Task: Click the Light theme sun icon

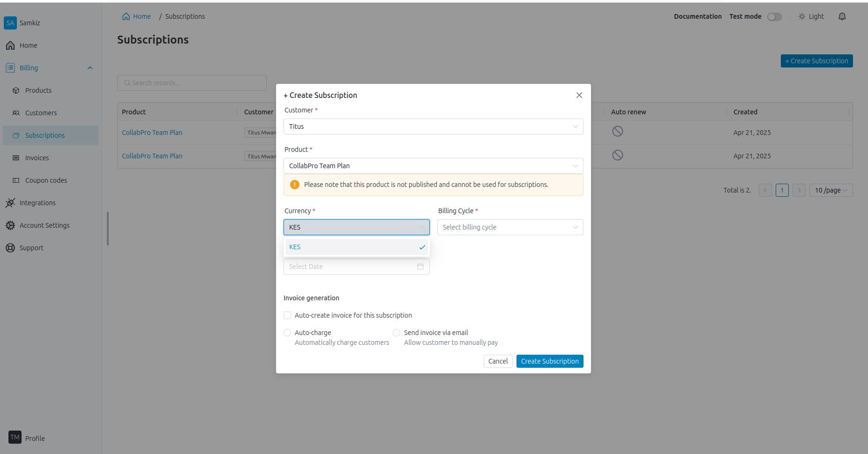Action: pyautogui.click(x=802, y=16)
